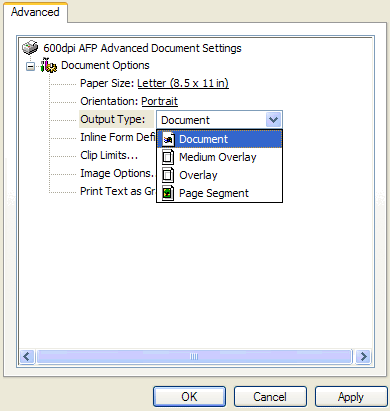
Task: Open the Clip Limits... tree item
Action: click(x=109, y=155)
